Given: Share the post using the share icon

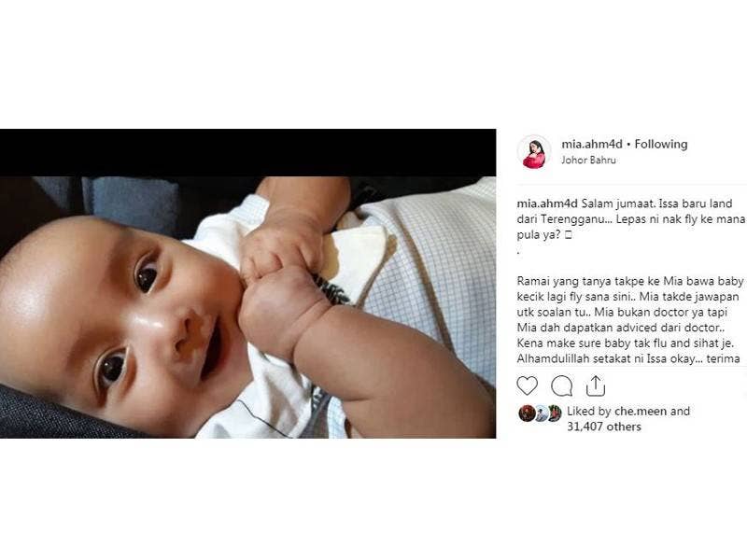Looking at the screenshot, I should [x=596, y=385].
